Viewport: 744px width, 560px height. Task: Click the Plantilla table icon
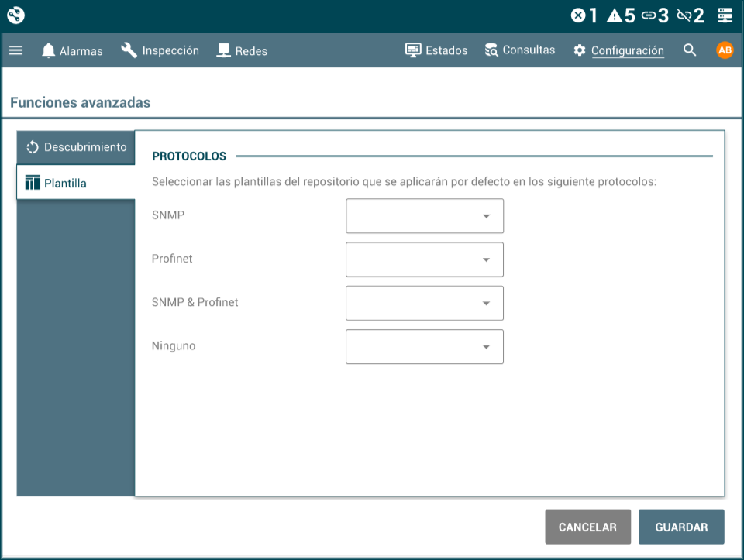tap(33, 183)
